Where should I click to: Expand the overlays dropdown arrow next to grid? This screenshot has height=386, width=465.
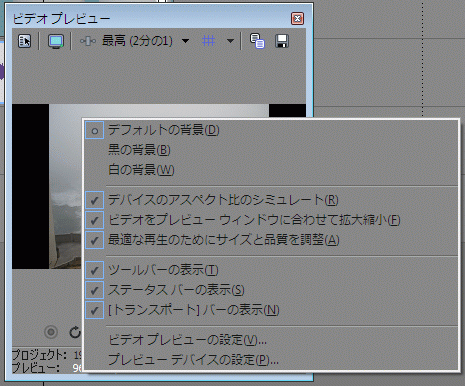click(230, 41)
